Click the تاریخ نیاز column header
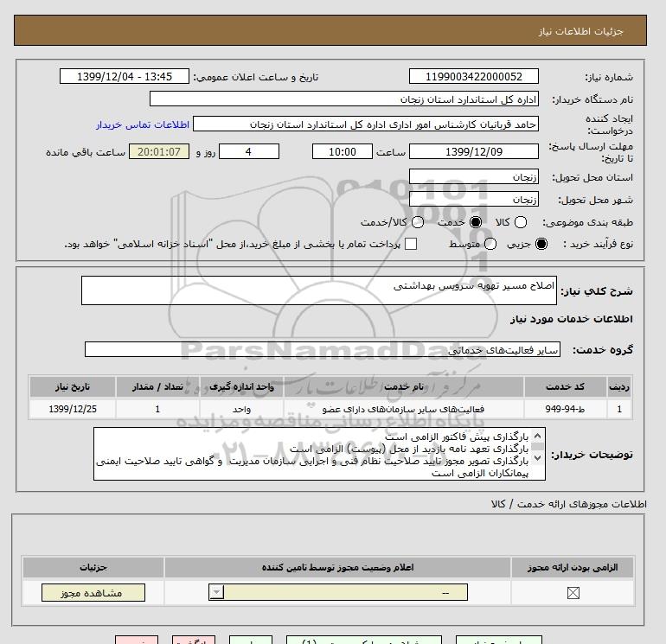Screen dimensions: 666x644 [73, 386]
